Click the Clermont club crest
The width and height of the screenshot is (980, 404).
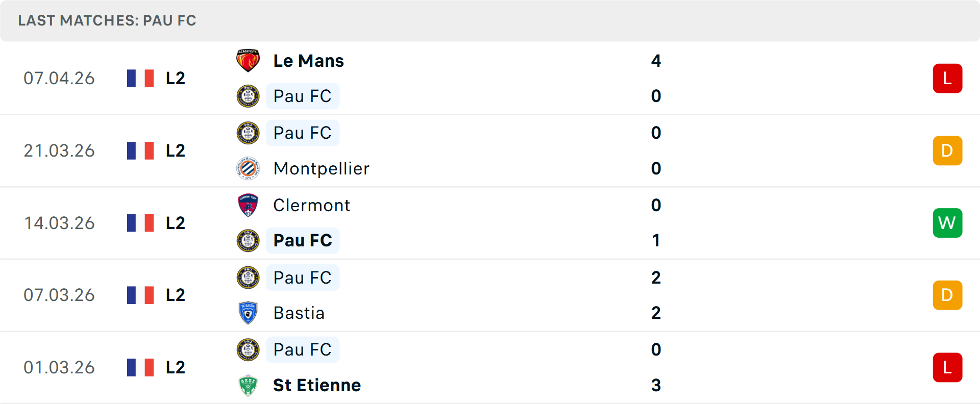coord(248,205)
